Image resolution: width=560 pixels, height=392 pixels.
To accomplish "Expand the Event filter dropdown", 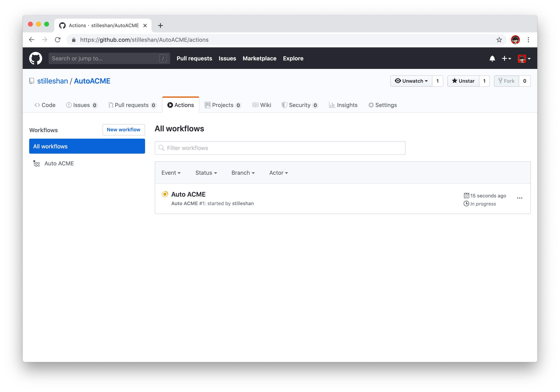I will 171,173.
